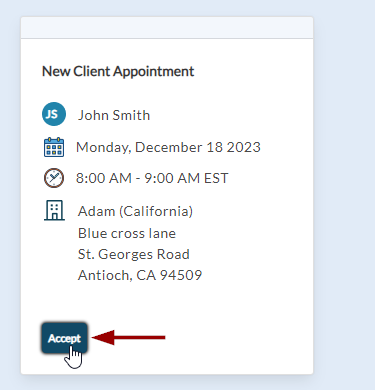Click the 94509 zip code
This screenshot has height=390, width=375.
[181, 275]
